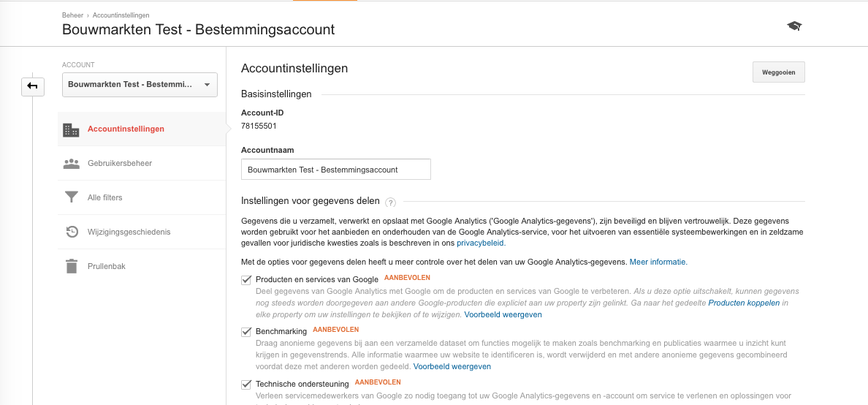Open the Producten koppelen link

click(744, 303)
